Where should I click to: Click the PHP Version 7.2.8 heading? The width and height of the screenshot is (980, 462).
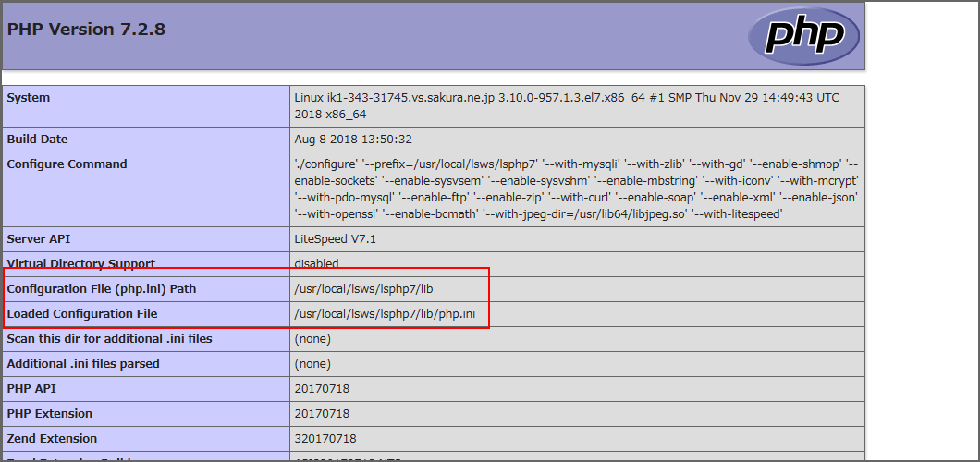(86, 29)
